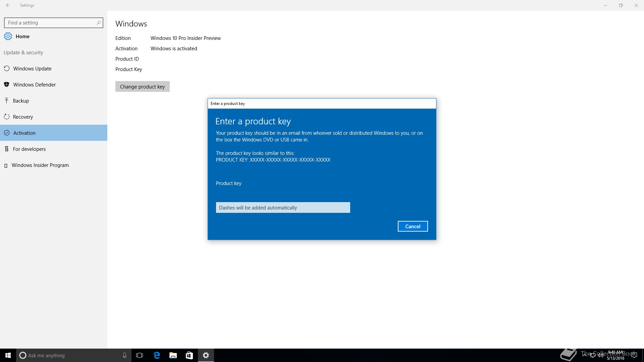Click the Ask me anything search box

point(73,355)
